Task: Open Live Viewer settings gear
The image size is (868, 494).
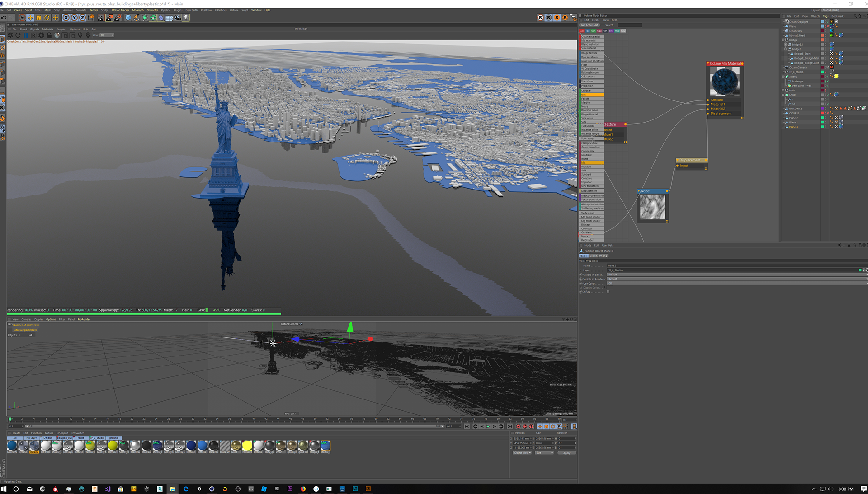Action: pos(42,35)
